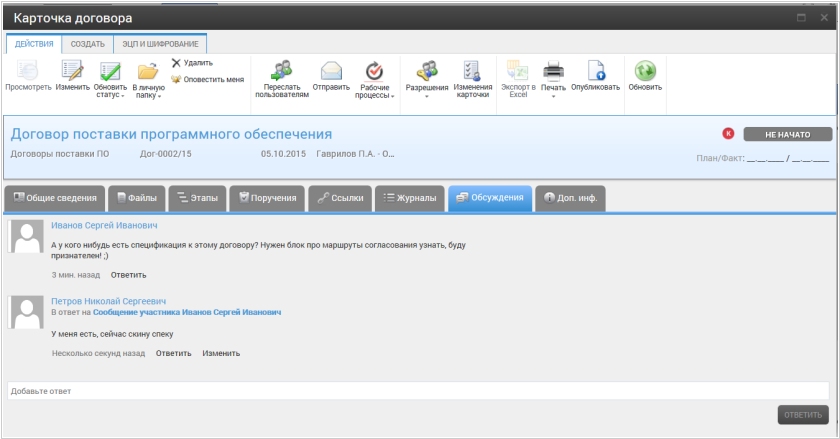Click the Изменить (edit) ribbon icon
This screenshot has height=439, width=840.
click(72, 71)
